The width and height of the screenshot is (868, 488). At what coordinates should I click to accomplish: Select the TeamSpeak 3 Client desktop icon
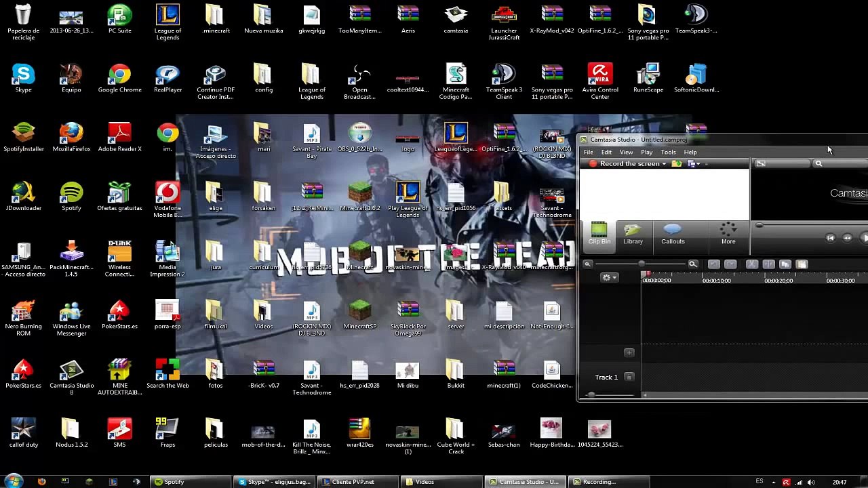click(x=504, y=82)
